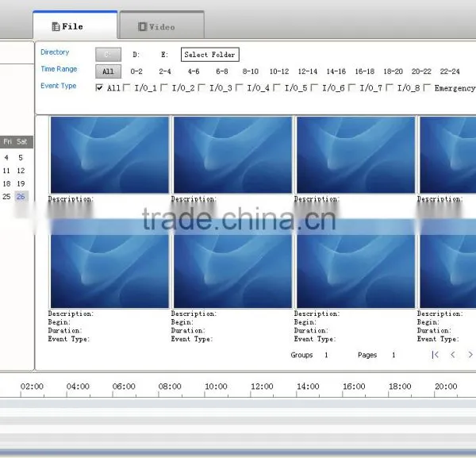Screen dimensions: 476x458
Task: Filter time range 18-20
Action: click(x=393, y=71)
